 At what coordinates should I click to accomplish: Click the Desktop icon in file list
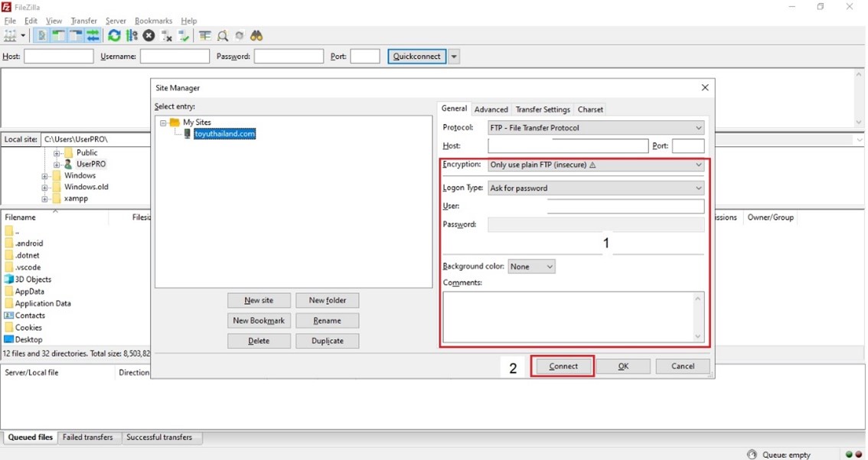click(x=9, y=339)
